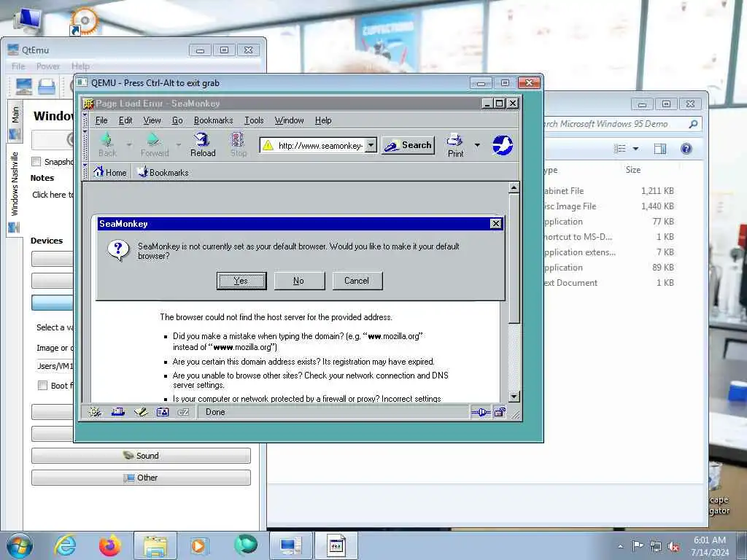Select the Main tab in QtEmu
The image size is (747, 560).
coord(15,121)
